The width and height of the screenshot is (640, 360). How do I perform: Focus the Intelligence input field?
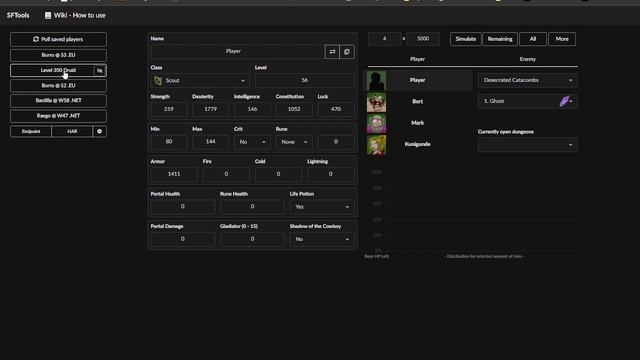252,109
